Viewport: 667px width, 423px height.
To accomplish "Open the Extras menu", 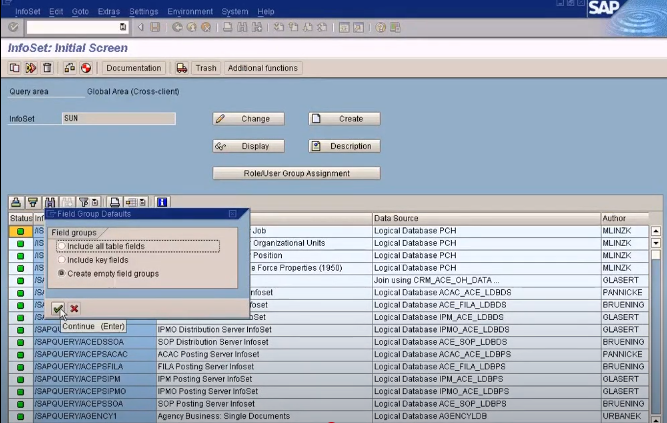I will [x=109, y=11].
